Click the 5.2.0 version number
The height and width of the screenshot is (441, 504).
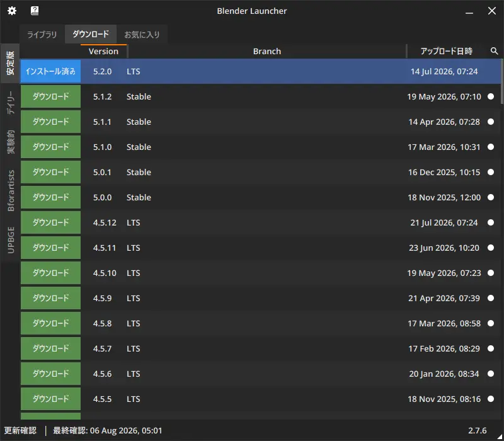(103, 71)
